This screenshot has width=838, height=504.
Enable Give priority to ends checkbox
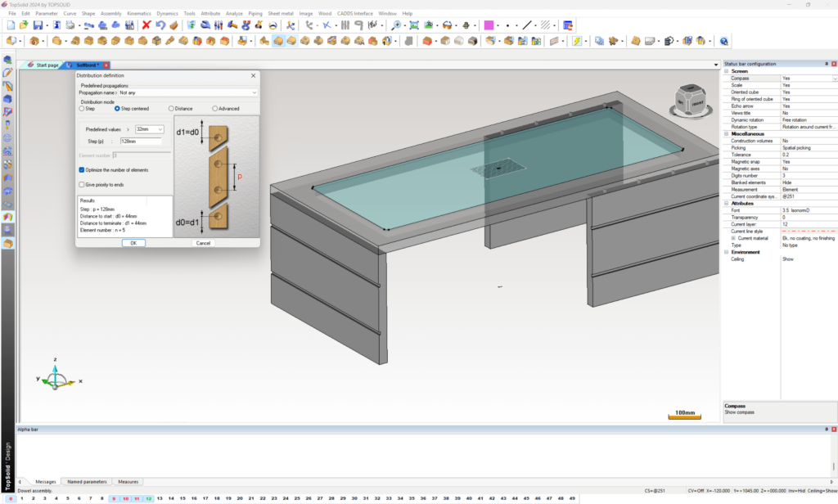point(82,185)
